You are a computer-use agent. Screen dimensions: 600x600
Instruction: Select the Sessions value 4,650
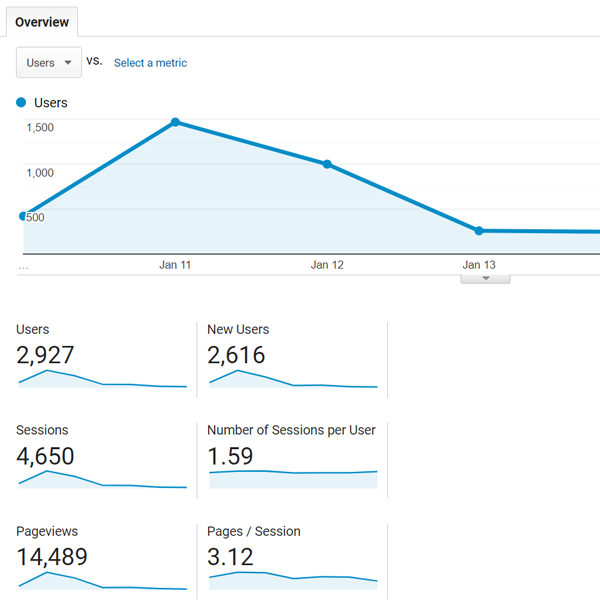45,456
